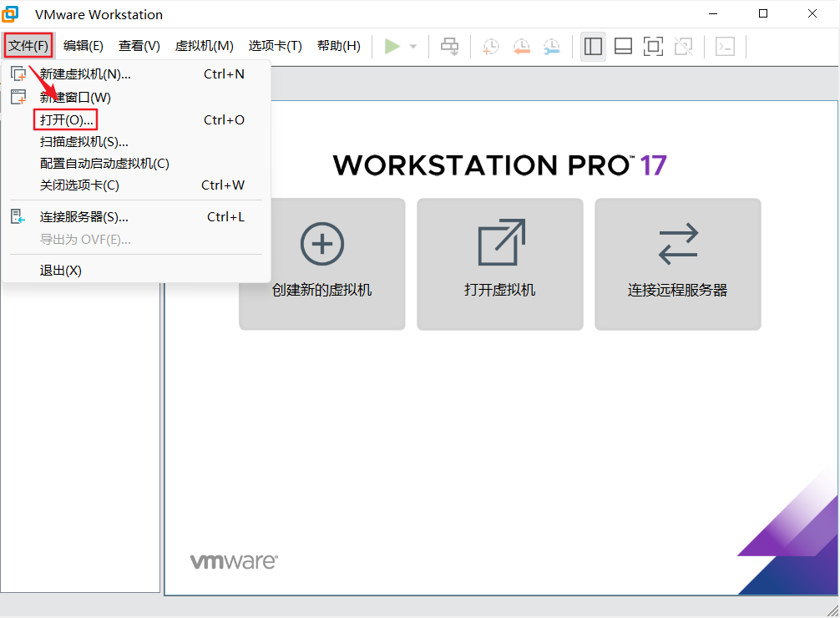This screenshot has height=618, width=840.
Task: Close the VMware Workstation window
Action: coord(812,14)
